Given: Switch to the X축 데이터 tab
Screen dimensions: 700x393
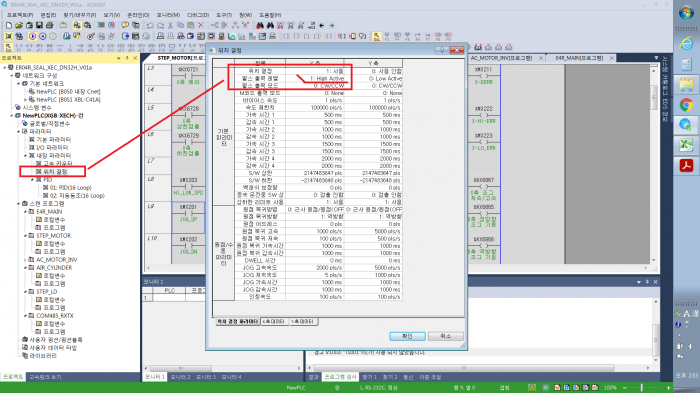Looking at the screenshot, I should [274, 322].
